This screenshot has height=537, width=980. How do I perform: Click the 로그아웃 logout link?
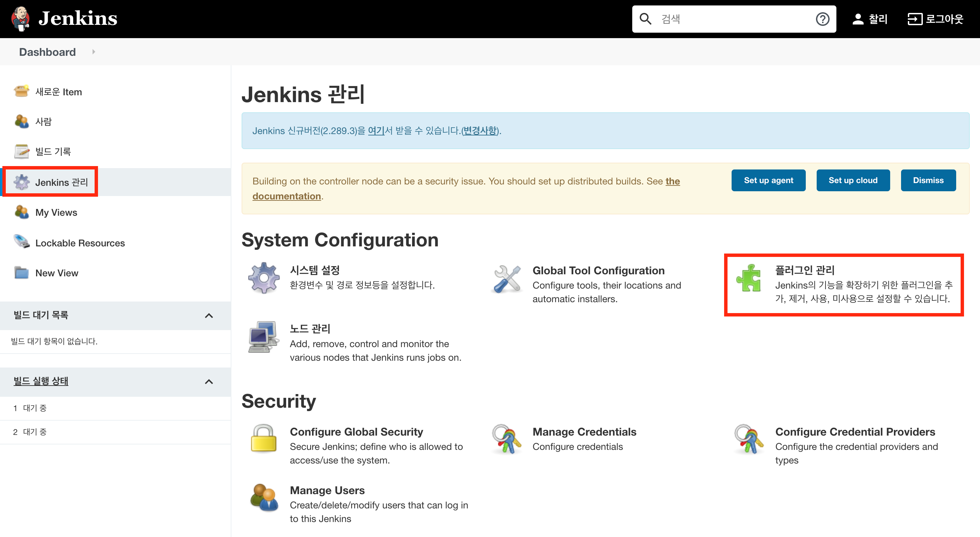click(935, 19)
